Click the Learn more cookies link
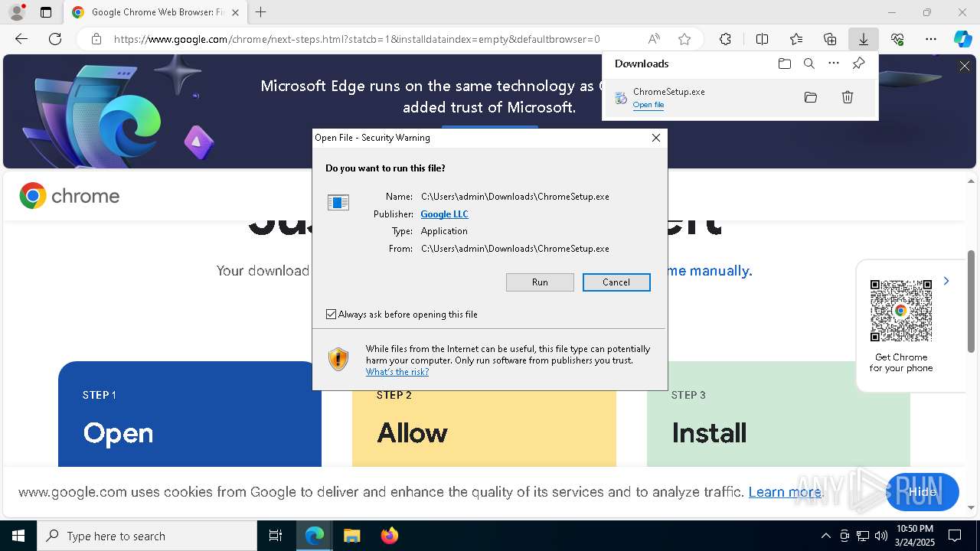The image size is (980, 551). (784, 492)
